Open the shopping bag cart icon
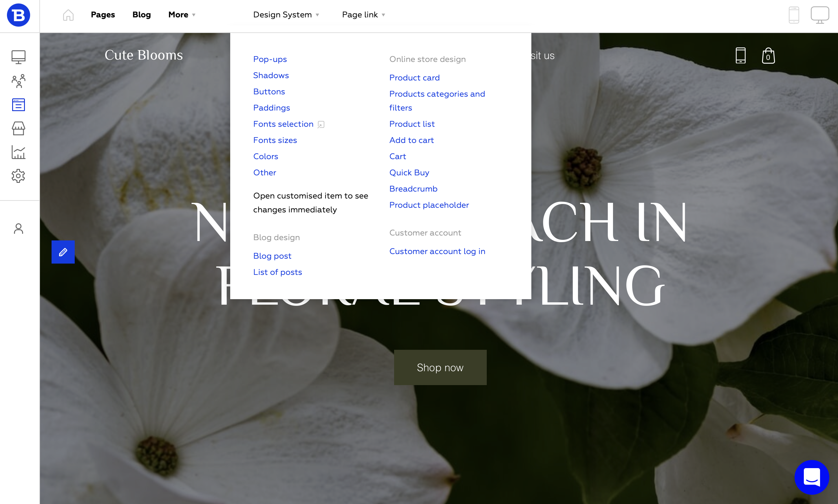Image resolution: width=838 pixels, height=504 pixels. 768,56
